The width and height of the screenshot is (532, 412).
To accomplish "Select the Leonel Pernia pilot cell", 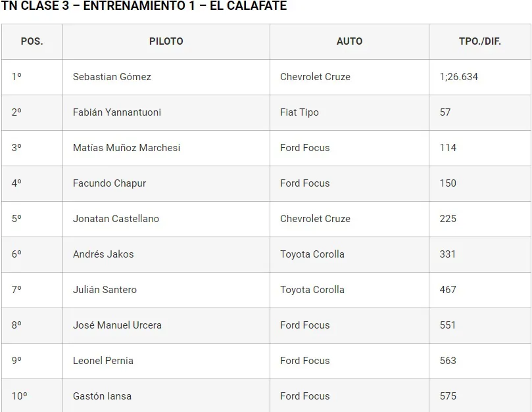I will (x=103, y=361).
